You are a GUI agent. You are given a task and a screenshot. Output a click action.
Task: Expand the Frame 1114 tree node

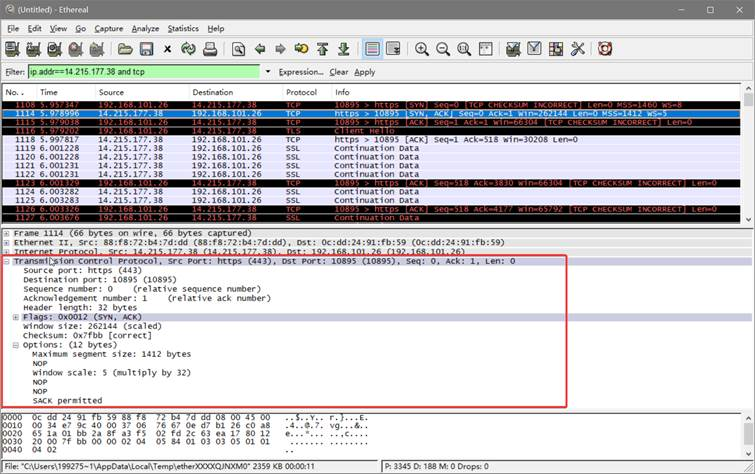click(x=7, y=233)
